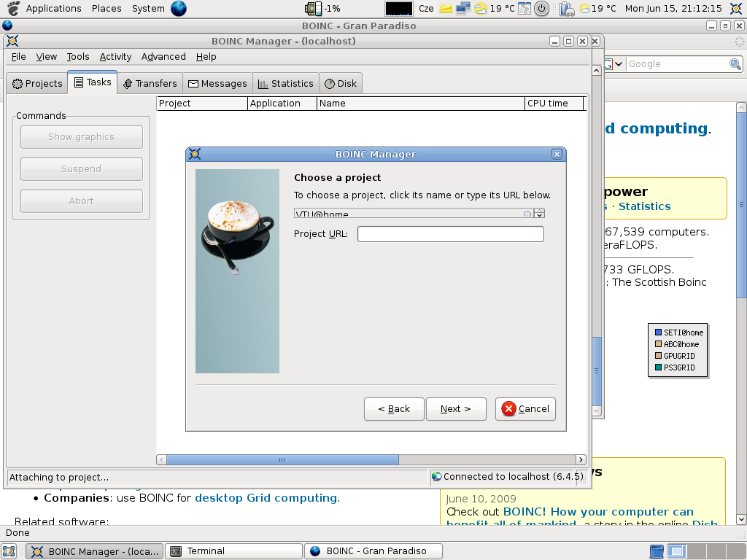Click the Next button in the wizard
This screenshot has width=747, height=560.
[x=456, y=409]
